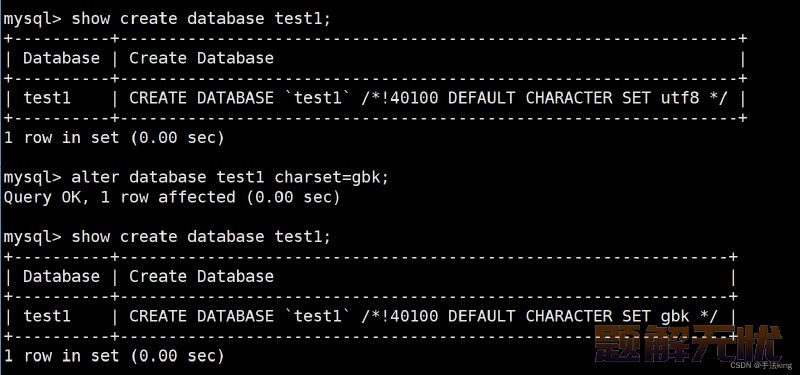Click the 'test1' cell in the first result table
The height and width of the screenshot is (375, 800).
pos(46,97)
